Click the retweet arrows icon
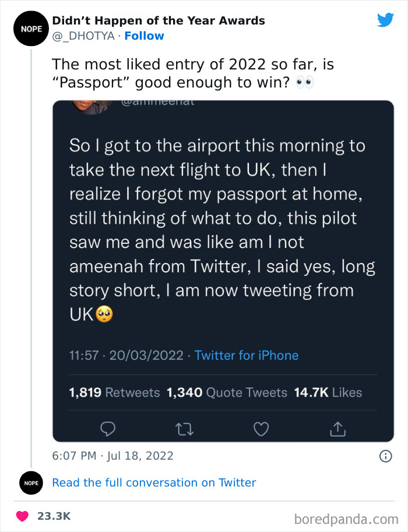408x532 pixels. point(184,429)
